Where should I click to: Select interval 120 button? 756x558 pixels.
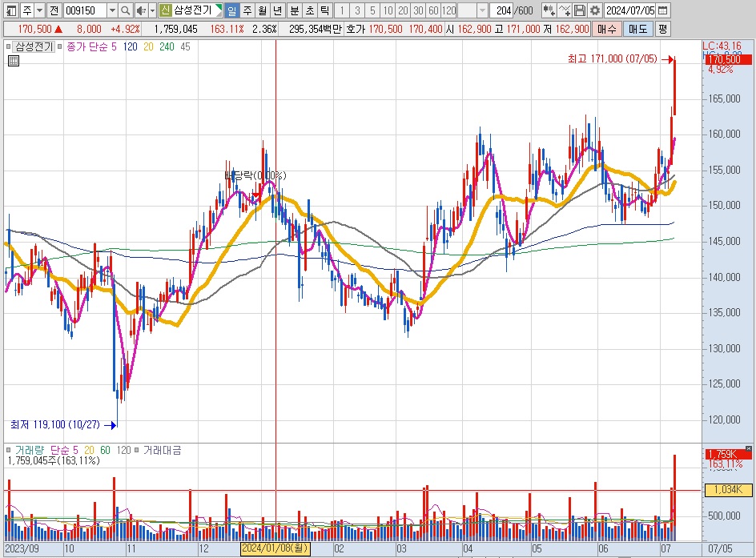pyautogui.click(x=448, y=10)
